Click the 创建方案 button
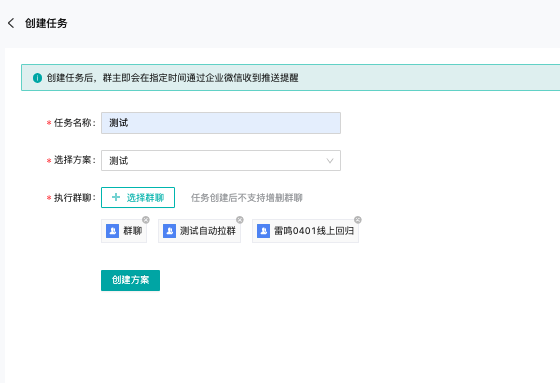 [x=130, y=280]
